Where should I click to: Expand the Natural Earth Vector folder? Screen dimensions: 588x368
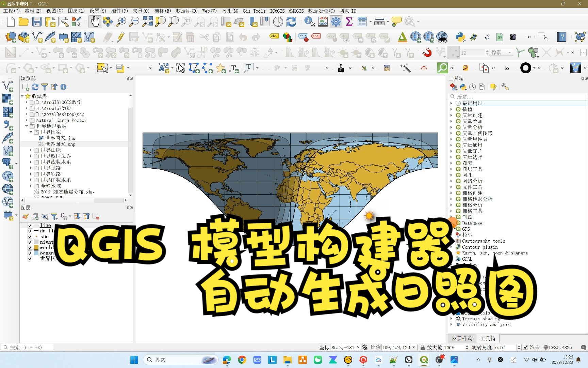[27, 120]
